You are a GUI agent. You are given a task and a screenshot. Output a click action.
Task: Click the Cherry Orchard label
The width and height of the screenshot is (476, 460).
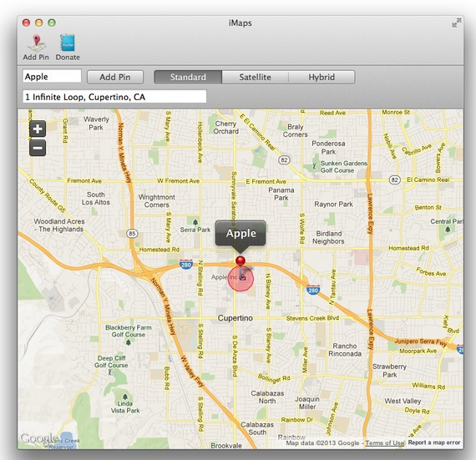pos(225,128)
